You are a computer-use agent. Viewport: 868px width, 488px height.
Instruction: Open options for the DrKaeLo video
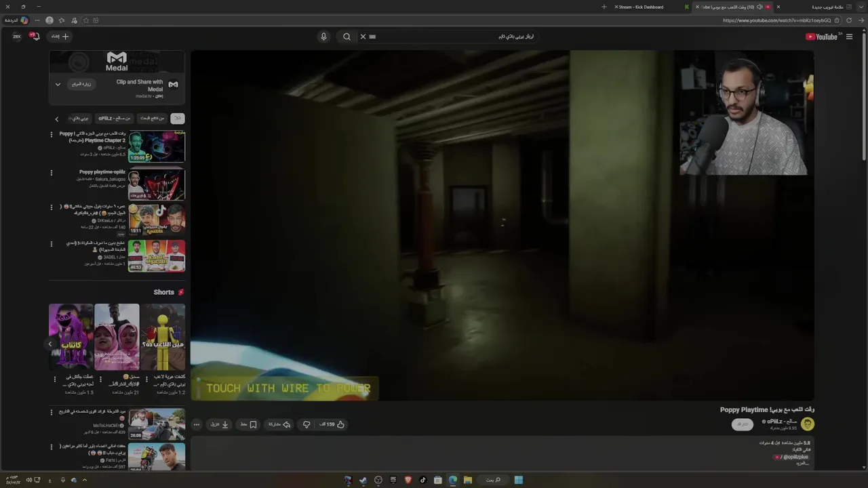[51, 207]
